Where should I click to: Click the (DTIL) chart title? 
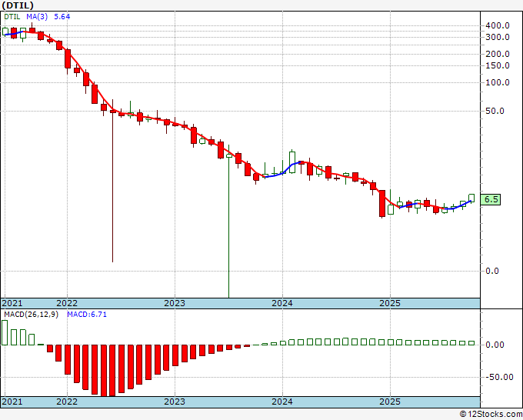click(x=18, y=5)
